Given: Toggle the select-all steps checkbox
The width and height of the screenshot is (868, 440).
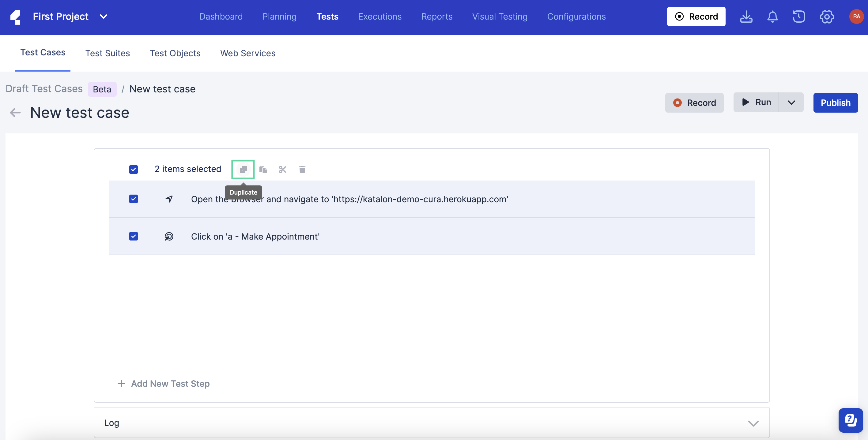Looking at the screenshot, I should [x=134, y=169].
